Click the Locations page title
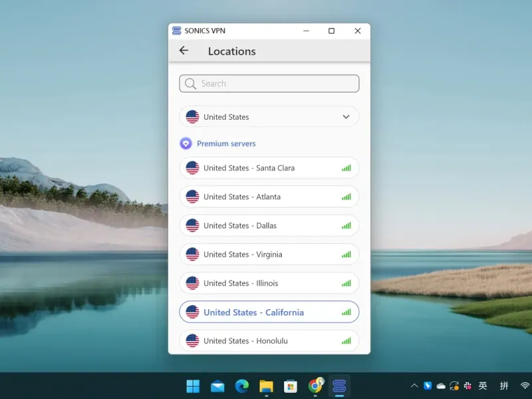Image resolution: width=532 pixels, height=399 pixels. point(231,51)
